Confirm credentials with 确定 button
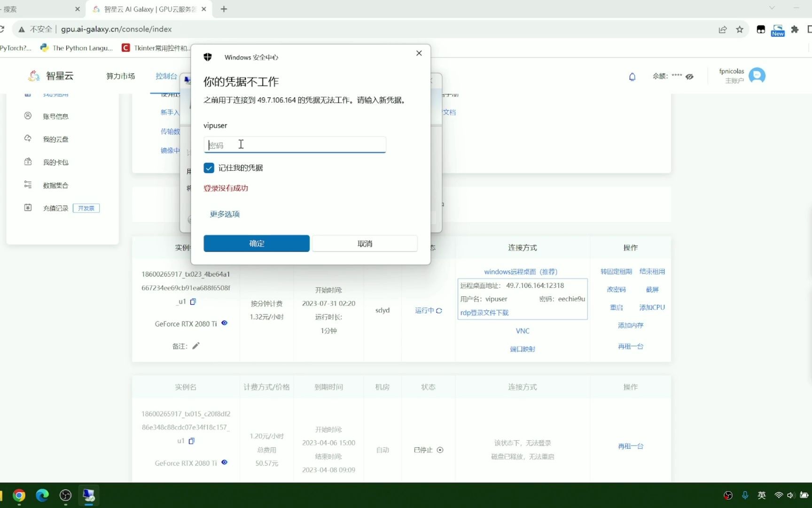The image size is (812, 508). (257, 244)
